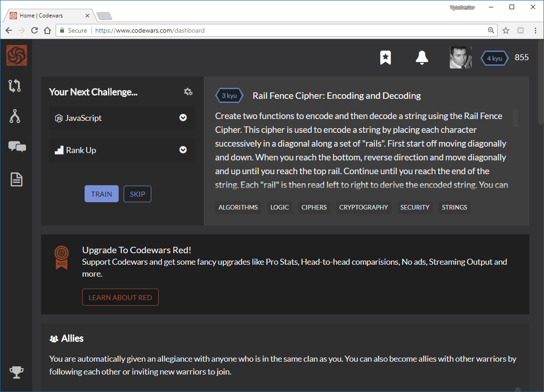Click the 3 kyu challenge rank badge
This screenshot has height=392, width=544.
coord(229,96)
